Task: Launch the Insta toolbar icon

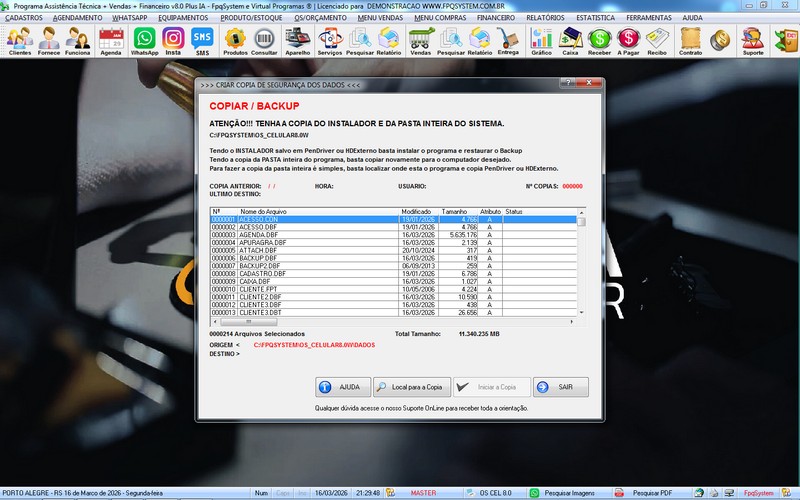Action: (x=173, y=40)
